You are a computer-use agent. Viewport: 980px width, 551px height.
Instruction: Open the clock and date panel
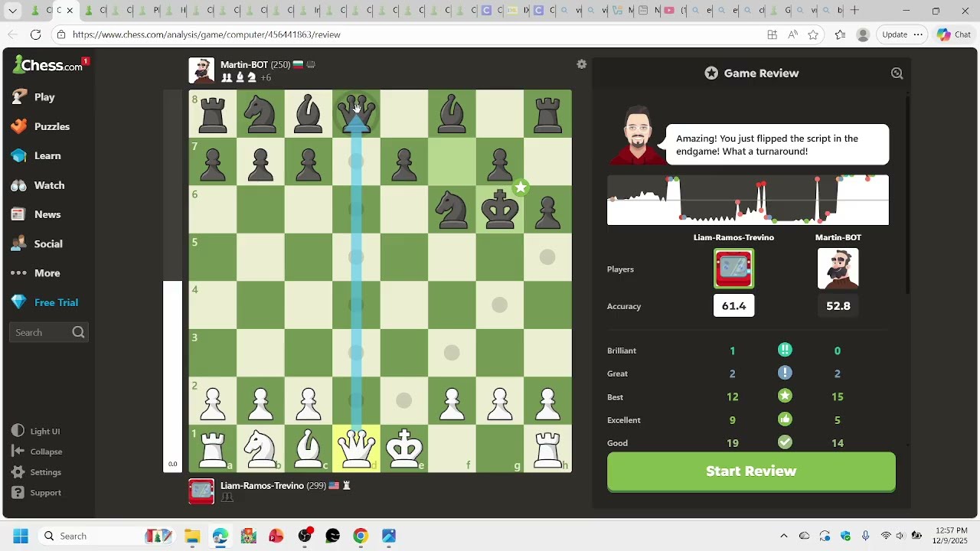pos(952,536)
